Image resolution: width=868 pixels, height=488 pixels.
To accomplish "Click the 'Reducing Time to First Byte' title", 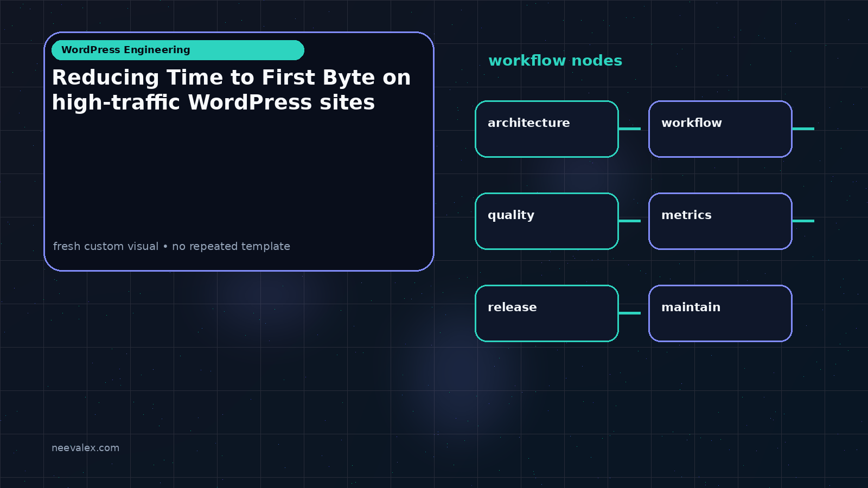I will click(231, 90).
